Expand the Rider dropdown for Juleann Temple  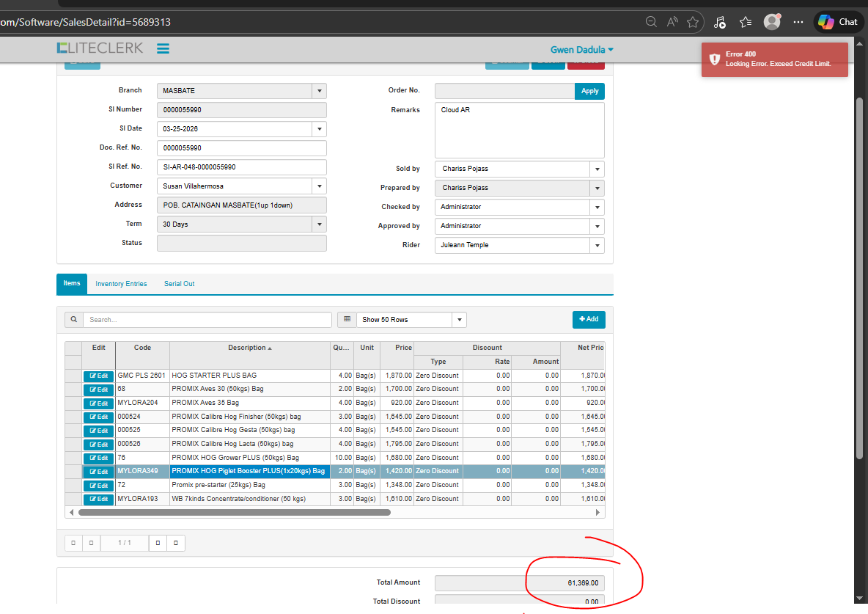(x=597, y=245)
